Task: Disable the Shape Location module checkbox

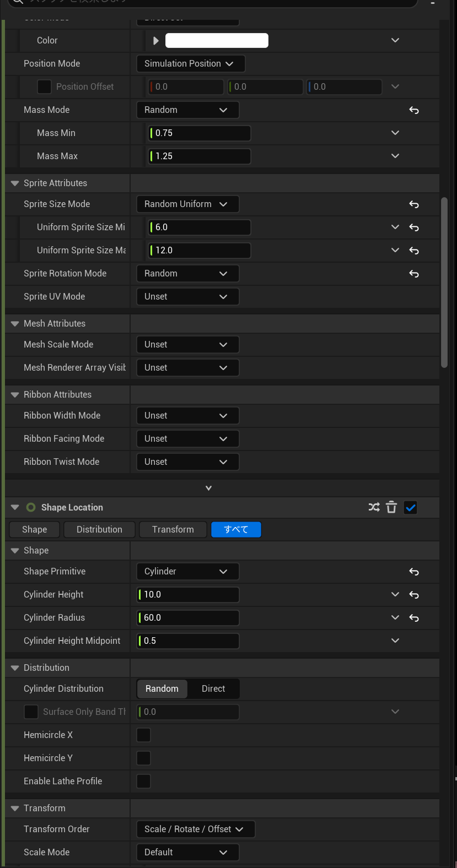Action: coord(411,507)
